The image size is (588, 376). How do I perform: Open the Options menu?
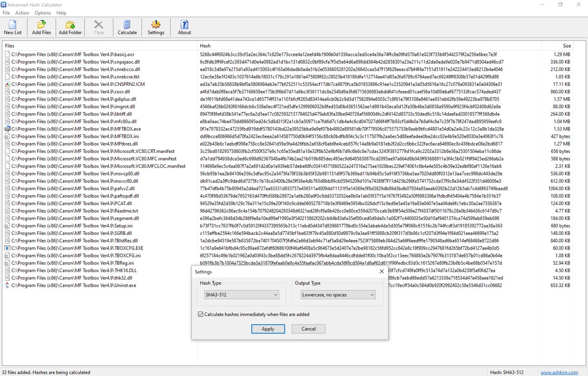43,13
